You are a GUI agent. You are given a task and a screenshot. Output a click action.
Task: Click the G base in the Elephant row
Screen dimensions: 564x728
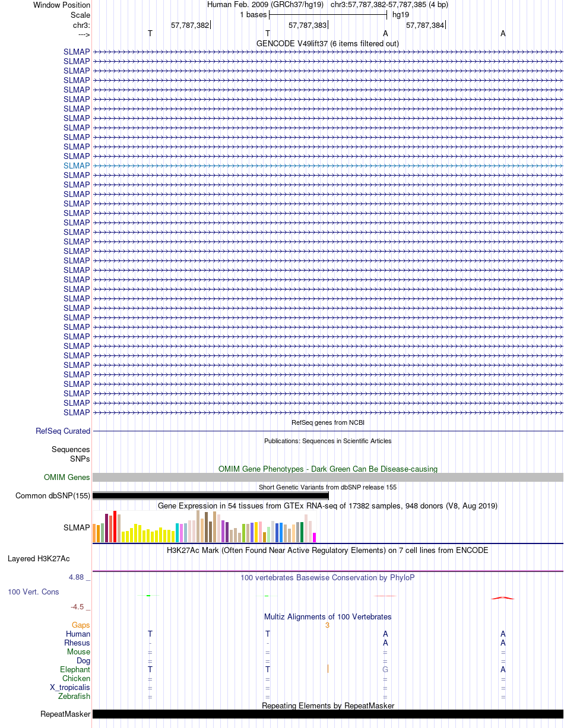[x=385, y=669]
